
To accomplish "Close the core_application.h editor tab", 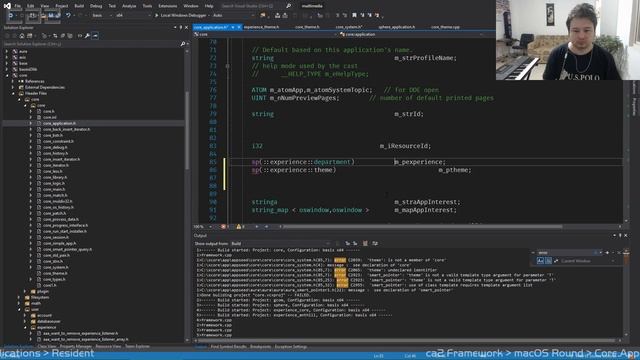I will pos(239,27).
